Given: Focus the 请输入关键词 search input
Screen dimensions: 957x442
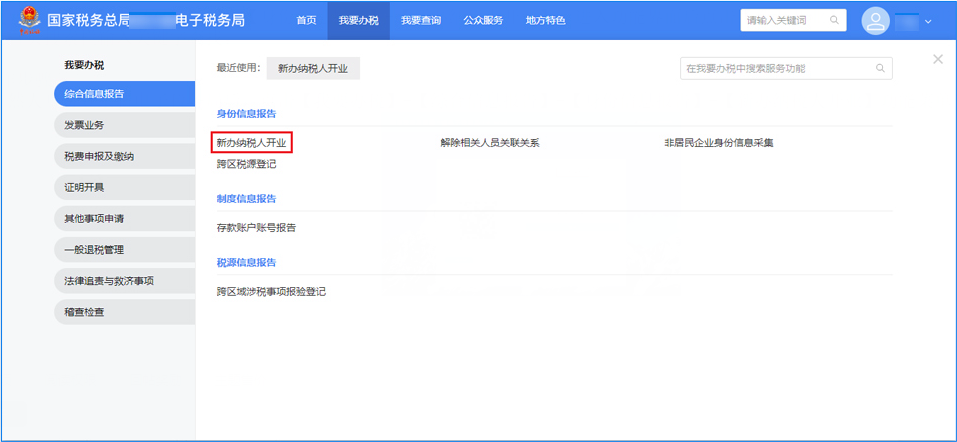Looking at the screenshot, I should (x=782, y=20).
